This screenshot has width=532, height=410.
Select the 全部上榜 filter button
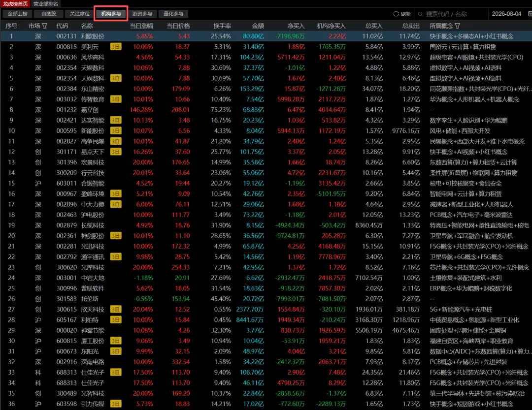tap(17, 14)
